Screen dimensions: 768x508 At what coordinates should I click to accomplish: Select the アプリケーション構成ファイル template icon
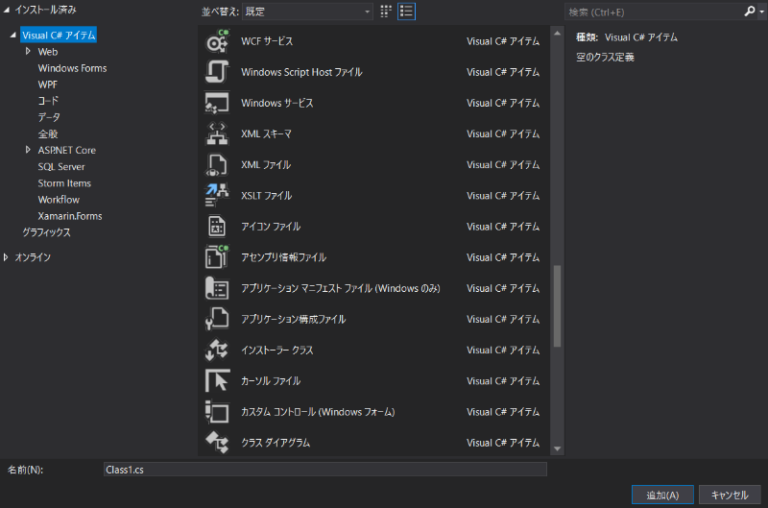[x=217, y=319]
